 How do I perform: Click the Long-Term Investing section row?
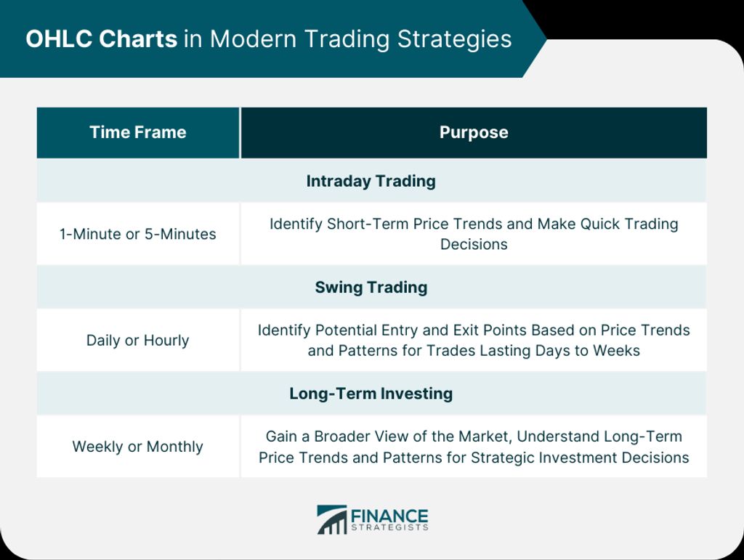point(371,393)
